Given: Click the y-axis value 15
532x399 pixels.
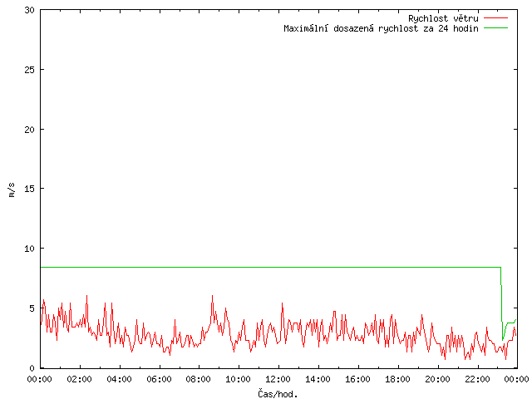Looking at the screenshot, I should pyautogui.click(x=30, y=189).
